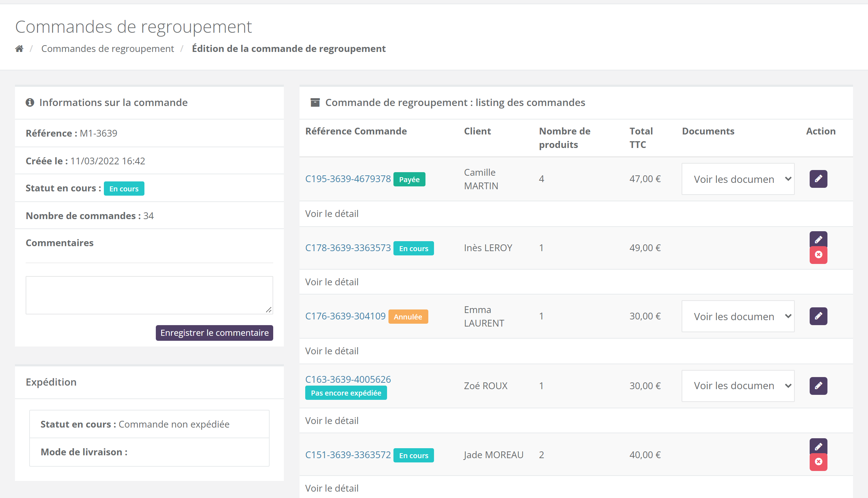Open Commandes de regroupement breadcrumb link

tap(107, 49)
